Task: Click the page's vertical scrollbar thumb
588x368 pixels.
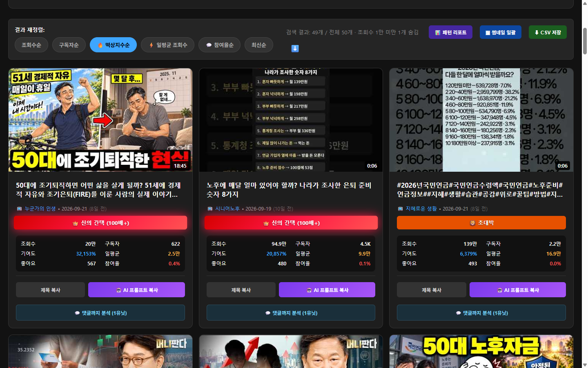Action: 585,41
